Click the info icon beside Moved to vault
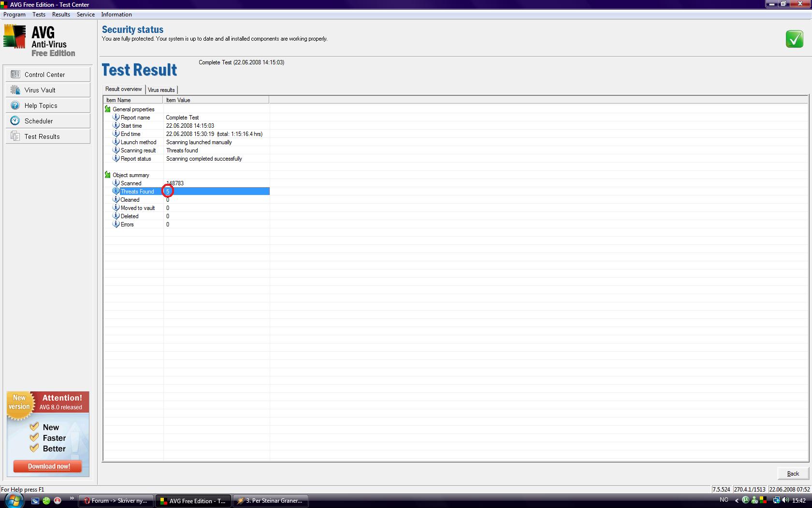The height and width of the screenshot is (508, 812). coord(116,208)
